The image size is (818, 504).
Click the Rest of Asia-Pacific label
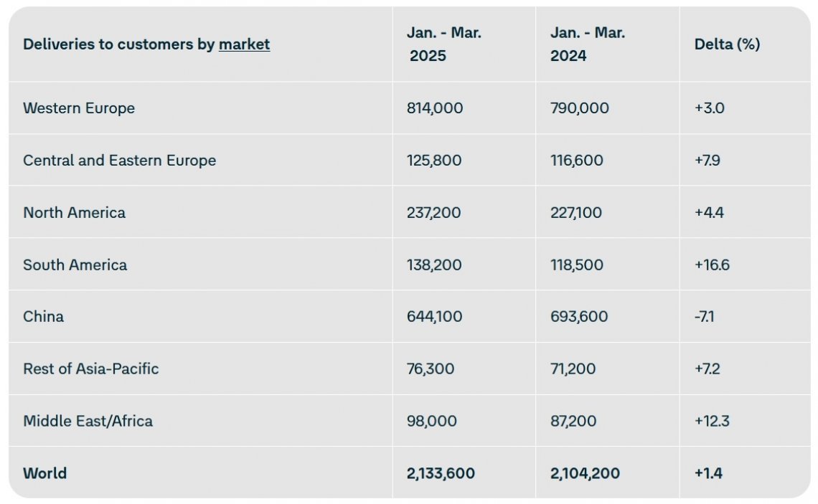coord(90,369)
